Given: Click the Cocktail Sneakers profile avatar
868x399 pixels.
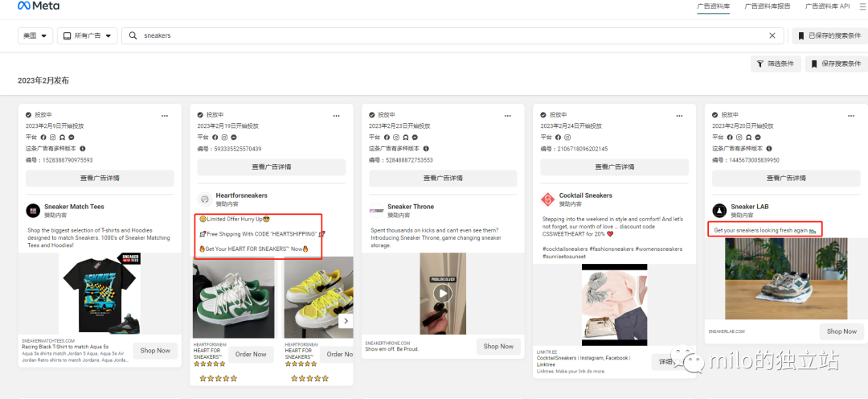Looking at the screenshot, I should pyautogui.click(x=548, y=199).
